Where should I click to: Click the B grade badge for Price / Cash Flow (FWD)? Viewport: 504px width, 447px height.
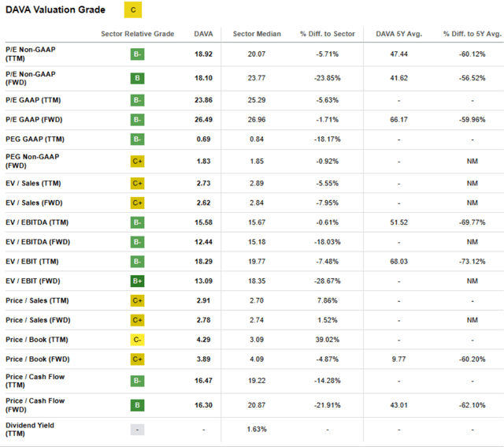pyautogui.click(x=137, y=405)
